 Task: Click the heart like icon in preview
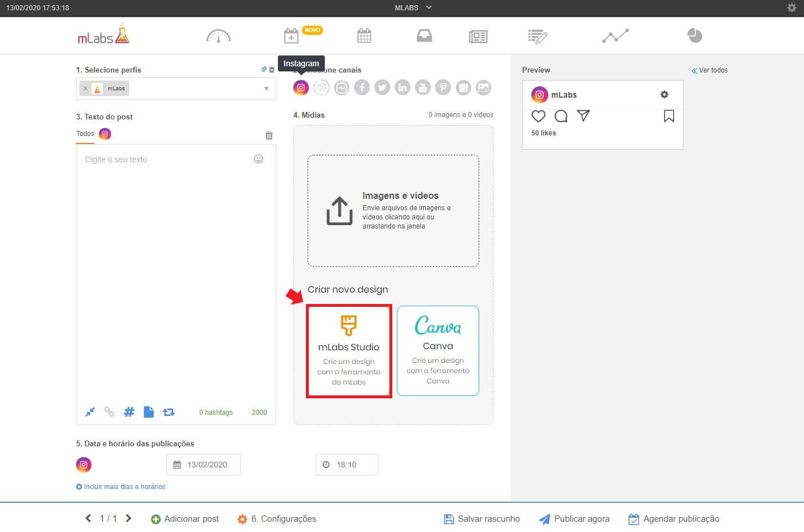(539, 116)
